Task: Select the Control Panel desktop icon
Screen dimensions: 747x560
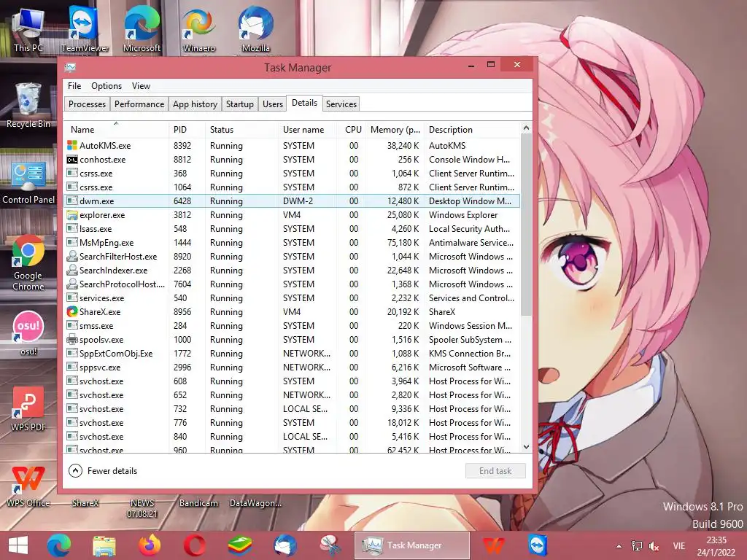Action: click(28, 182)
